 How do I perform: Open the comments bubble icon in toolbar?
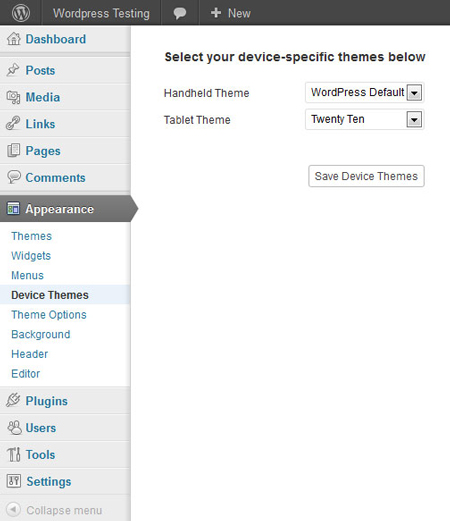point(180,13)
